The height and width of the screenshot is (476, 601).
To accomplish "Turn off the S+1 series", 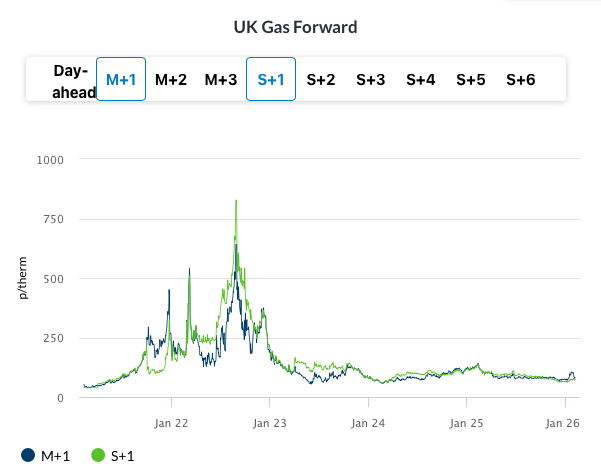I will pyautogui.click(x=271, y=80).
